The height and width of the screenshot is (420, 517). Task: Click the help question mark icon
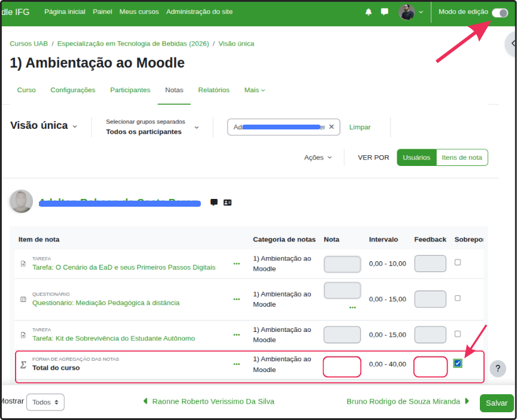click(498, 368)
